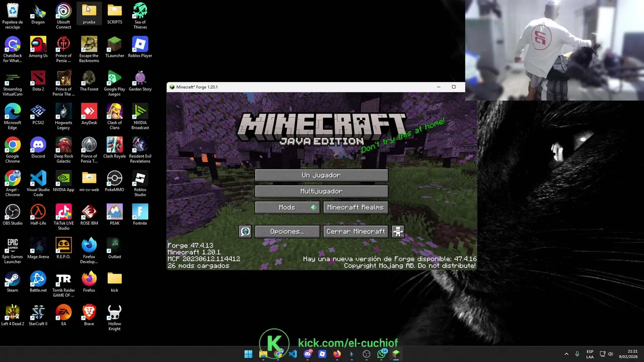Launch Sea of Thieves from desktop

coord(140,16)
